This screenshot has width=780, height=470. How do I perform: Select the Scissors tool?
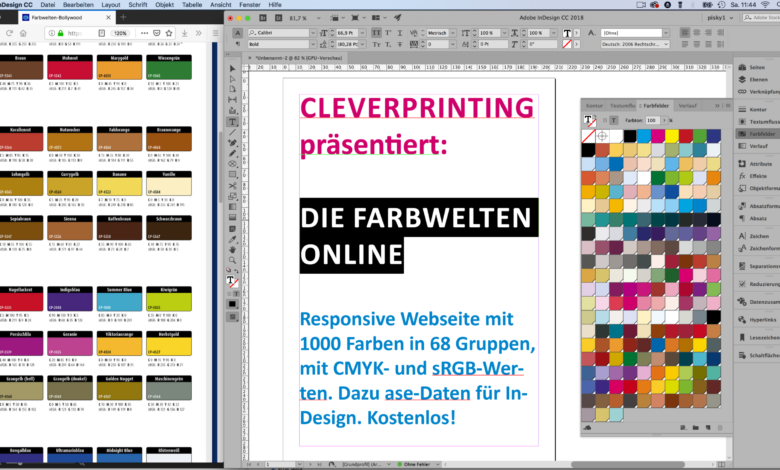coord(232,186)
